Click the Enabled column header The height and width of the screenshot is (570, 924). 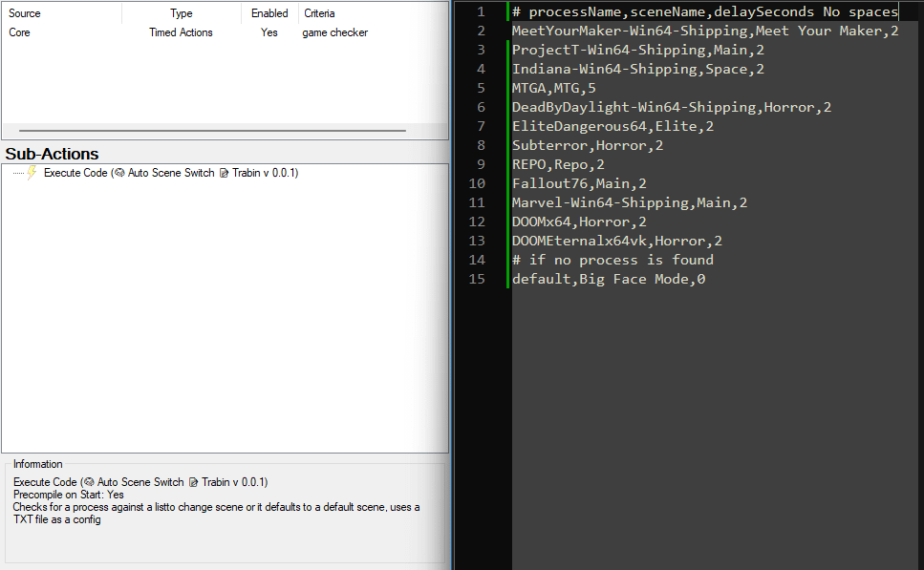(x=269, y=13)
